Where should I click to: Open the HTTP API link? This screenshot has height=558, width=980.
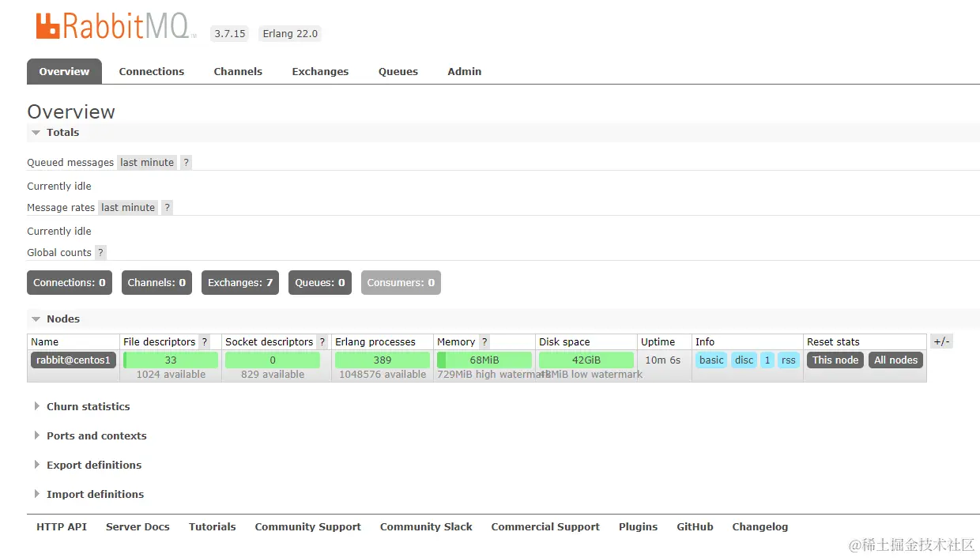pyautogui.click(x=62, y=527)
